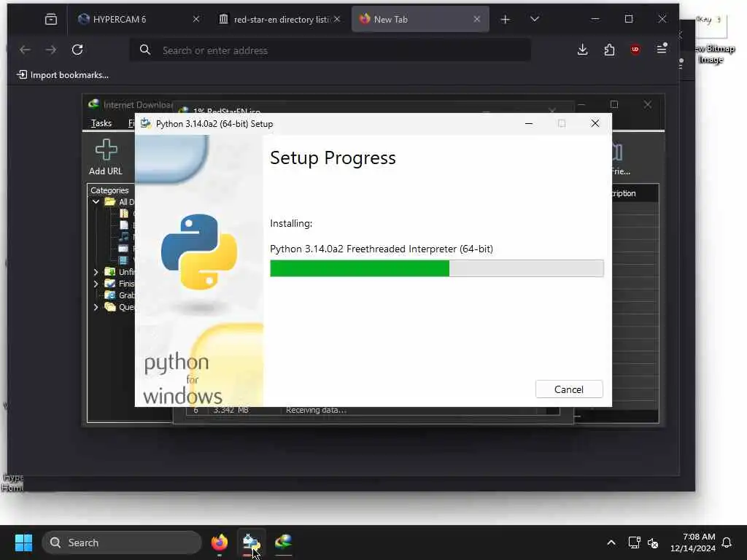Select the Finished folder icon
Screen dimensions: 747x560
(110, 284)
